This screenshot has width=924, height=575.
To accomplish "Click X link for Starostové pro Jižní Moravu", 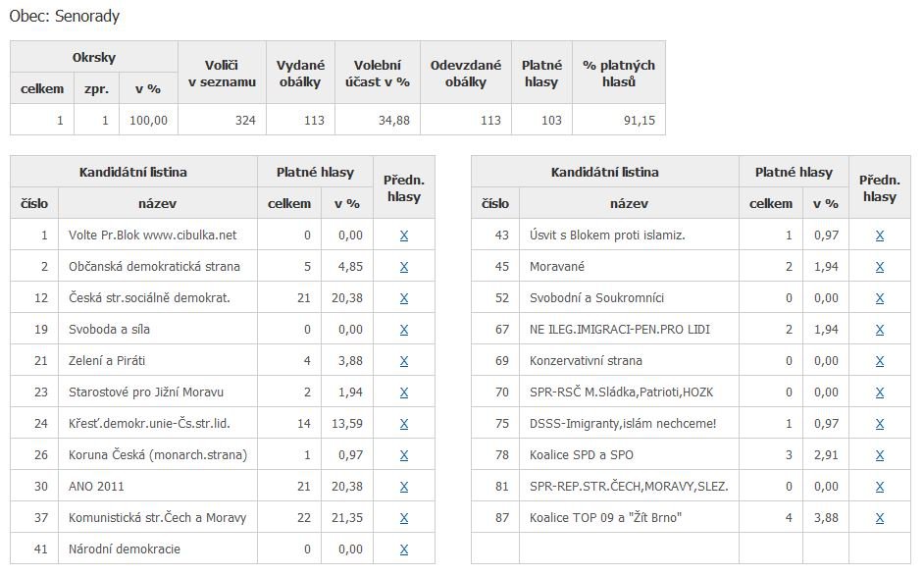I will 403,392.
